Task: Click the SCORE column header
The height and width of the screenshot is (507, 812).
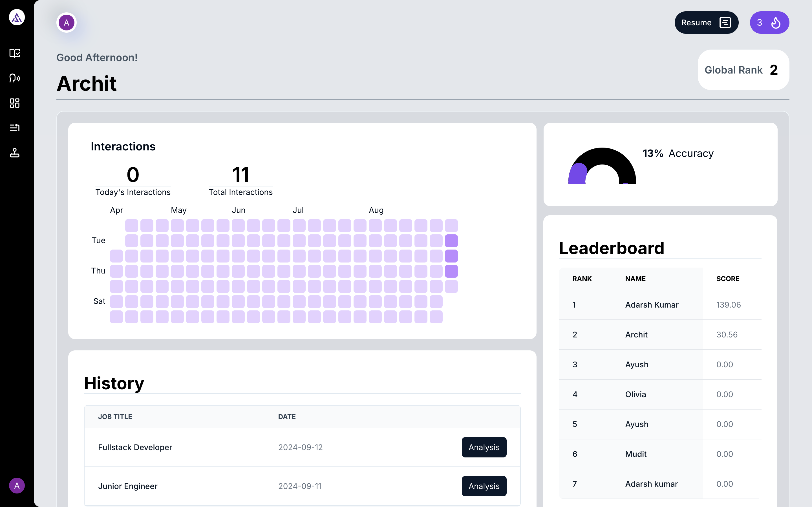Action: point(727,279)
